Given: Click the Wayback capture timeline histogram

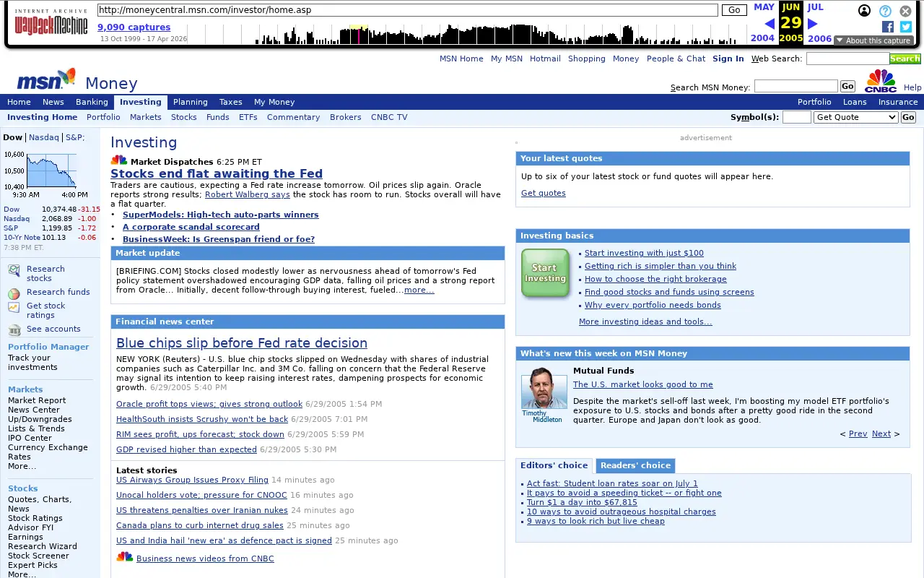Looking at the screenshot, I should coord(467,34).
